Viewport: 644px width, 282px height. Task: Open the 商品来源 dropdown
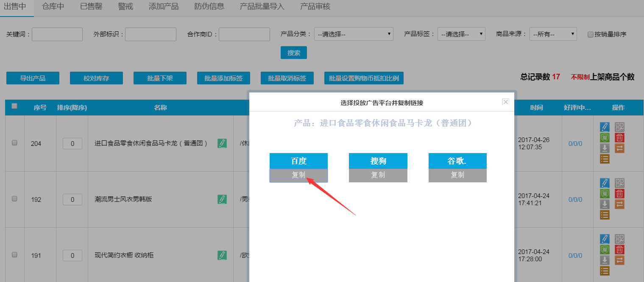553,34
